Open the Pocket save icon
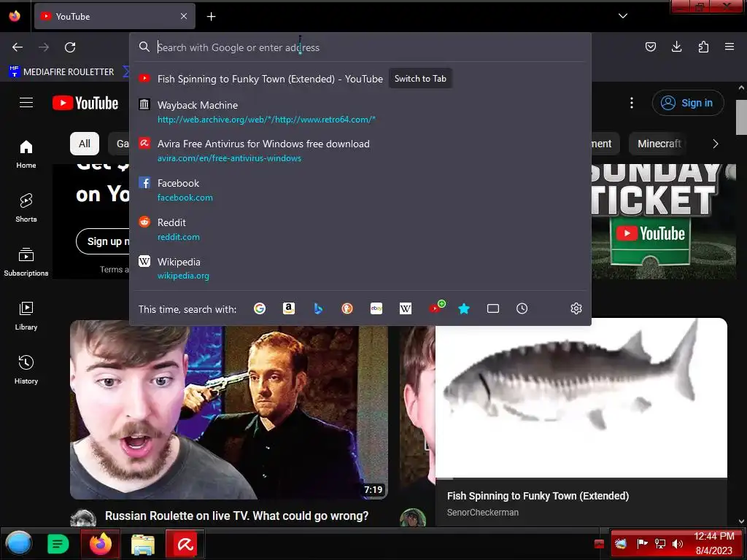The height and width of the screenshot is (560, 747). (650, 47)
